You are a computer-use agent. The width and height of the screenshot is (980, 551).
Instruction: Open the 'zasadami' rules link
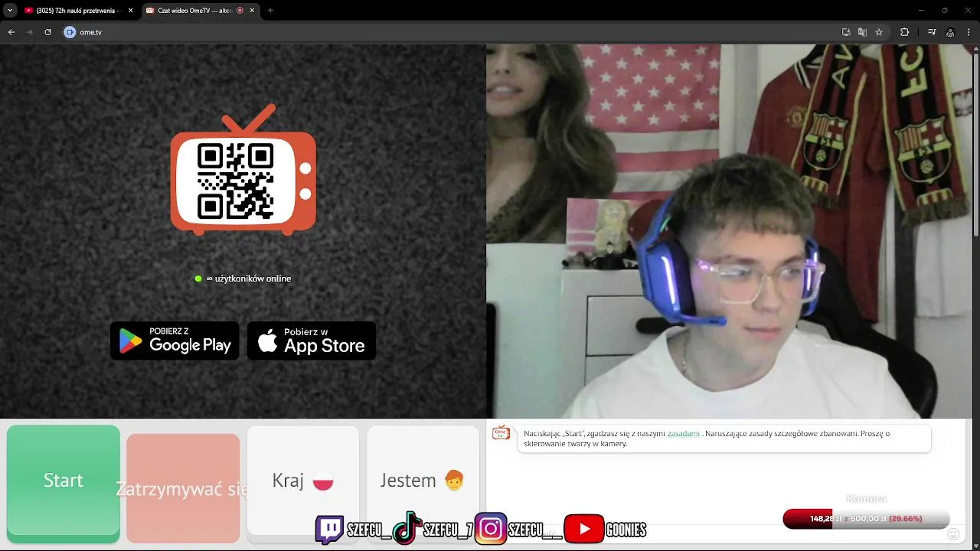(683, 433)
